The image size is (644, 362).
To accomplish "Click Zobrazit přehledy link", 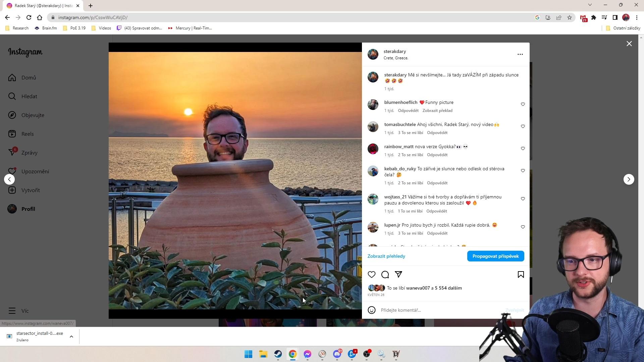I will point(386,256).
